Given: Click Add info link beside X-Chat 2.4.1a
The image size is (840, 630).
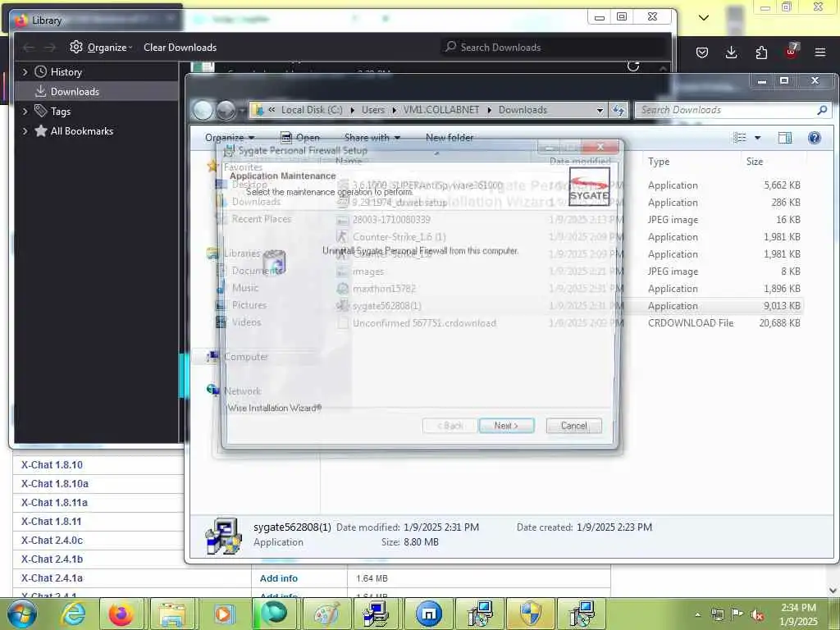Looking at the screenshot, I should tap(279, 578).
